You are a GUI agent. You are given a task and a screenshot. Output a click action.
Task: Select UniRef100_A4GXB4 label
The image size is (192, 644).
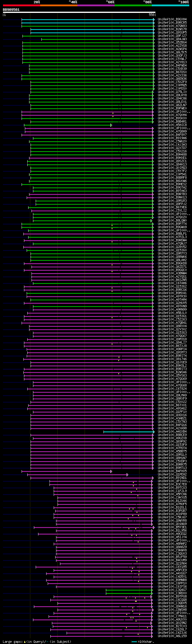click(x=172, y=432)
